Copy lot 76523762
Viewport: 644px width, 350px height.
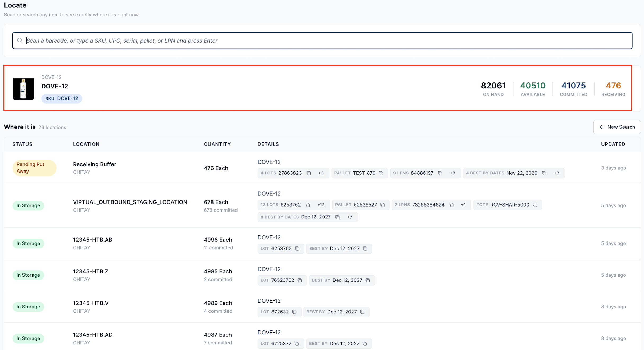pyautogui.click(x=300, y=280)
